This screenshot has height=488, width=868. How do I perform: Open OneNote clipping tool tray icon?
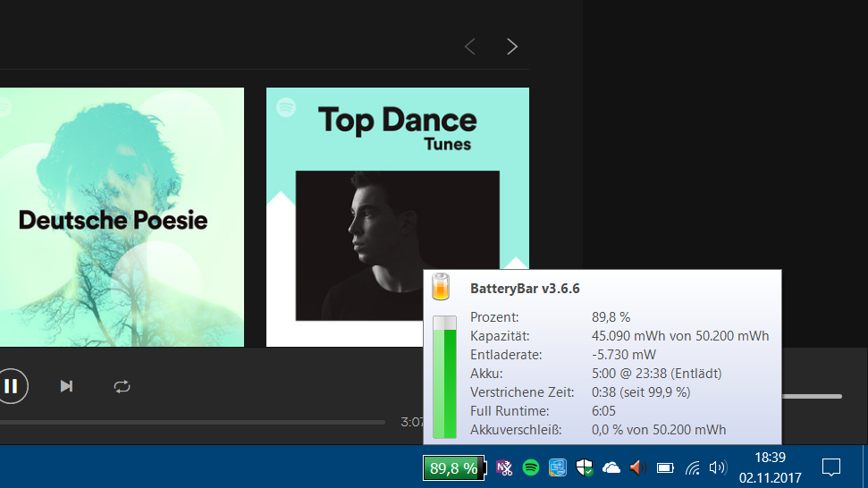(504, 468)
